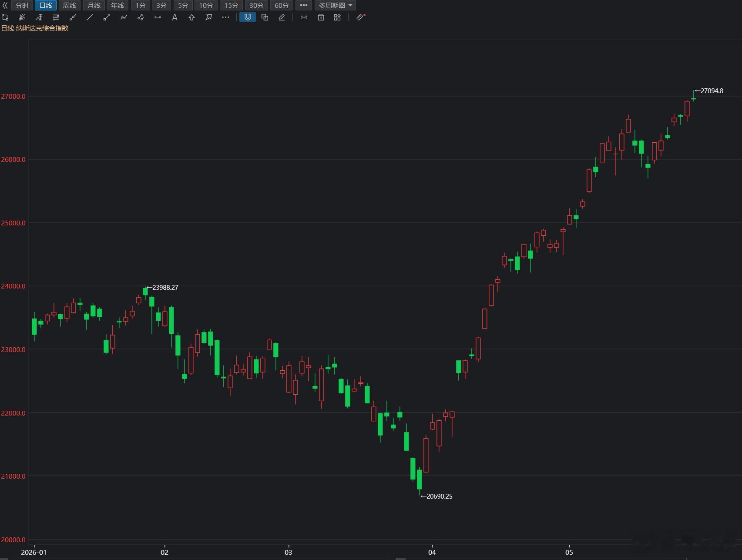Viewport: 742px width, 560px height.
Task: Select the 15分 period
Action: (x=232, y=5)
